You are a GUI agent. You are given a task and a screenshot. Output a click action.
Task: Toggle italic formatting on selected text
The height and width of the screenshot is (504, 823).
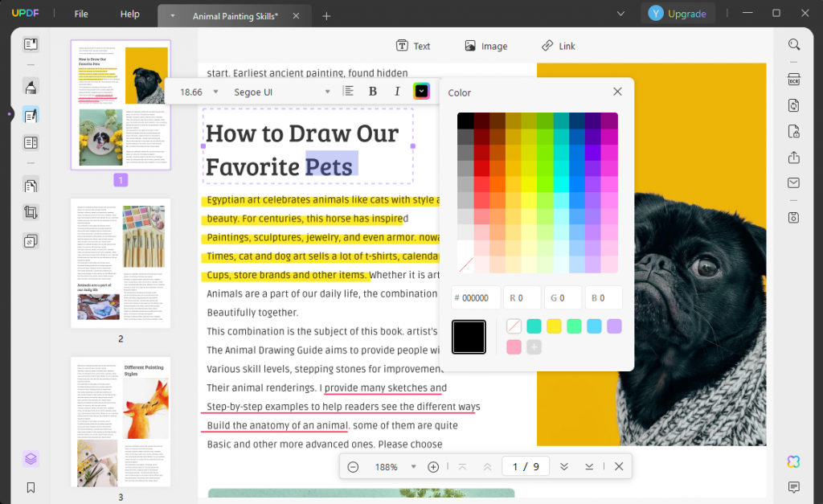[397, 91]
